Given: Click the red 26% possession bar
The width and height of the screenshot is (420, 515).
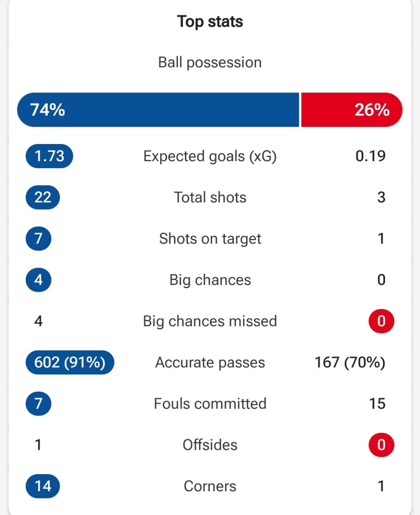Looking at the screenshot, I should (352, 110).
